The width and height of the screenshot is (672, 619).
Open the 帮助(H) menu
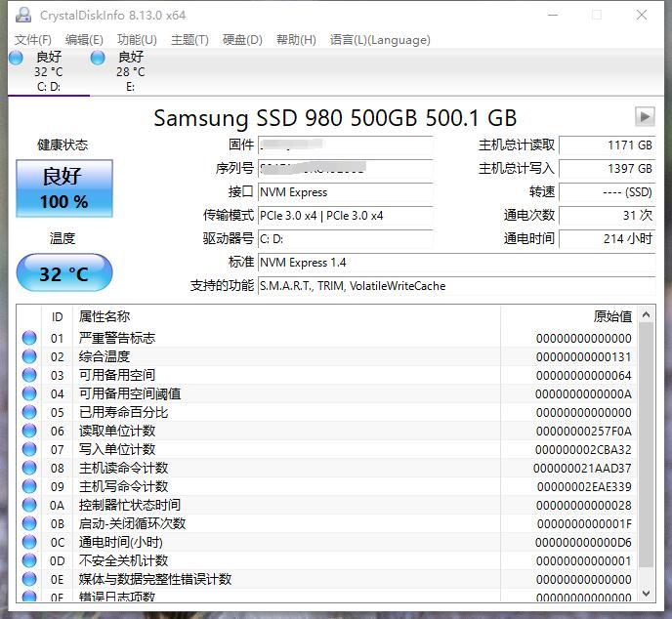tap(296, 40)
